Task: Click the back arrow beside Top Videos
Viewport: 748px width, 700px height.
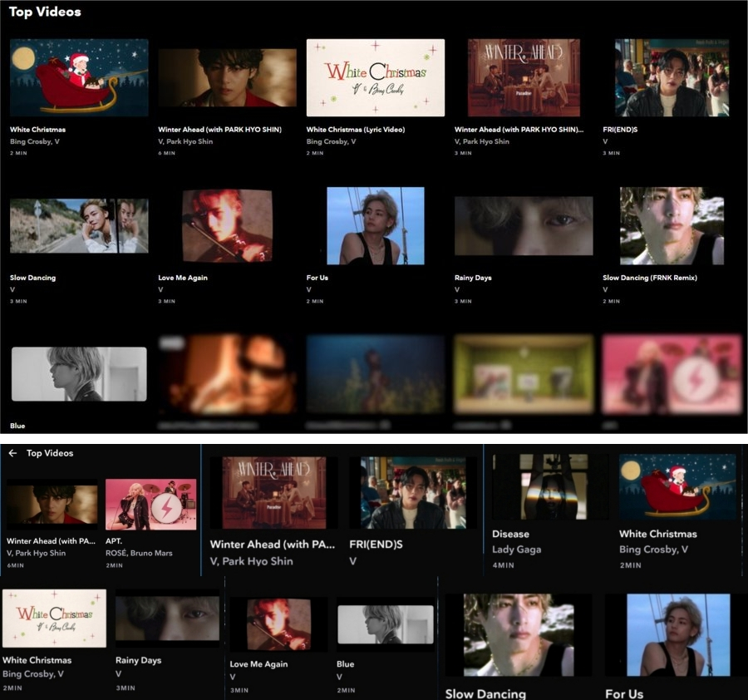Action: (12, 453)
